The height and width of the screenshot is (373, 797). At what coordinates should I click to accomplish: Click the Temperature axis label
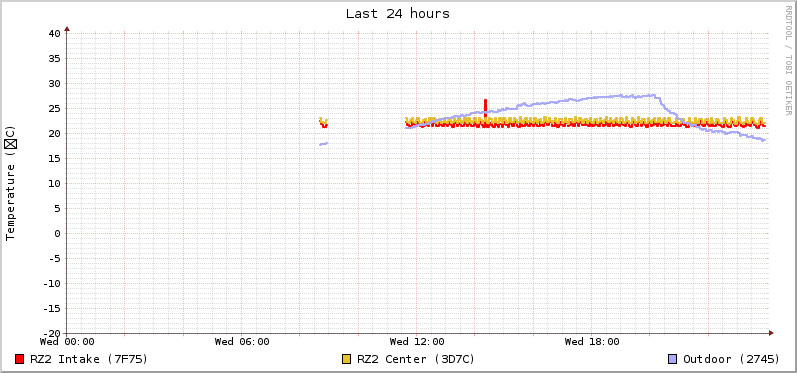pyautogui.click(x=11, y=183)
